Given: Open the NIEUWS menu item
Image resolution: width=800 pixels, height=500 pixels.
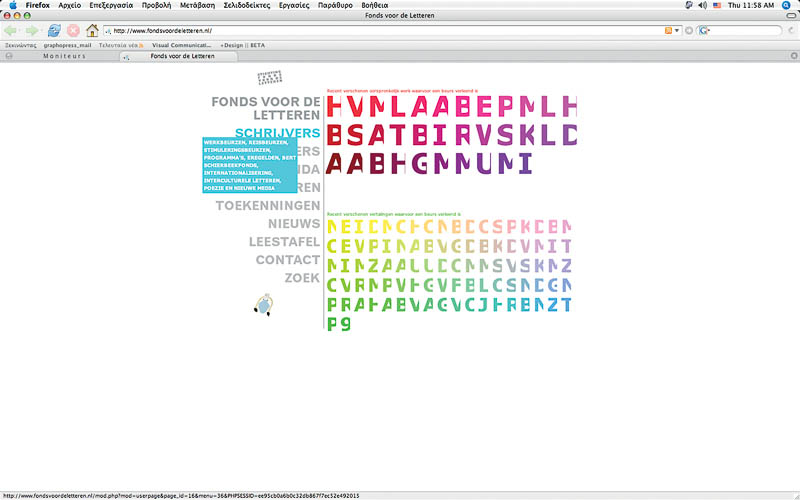Looking at the screenshot, I should click(x=294, y=223).
